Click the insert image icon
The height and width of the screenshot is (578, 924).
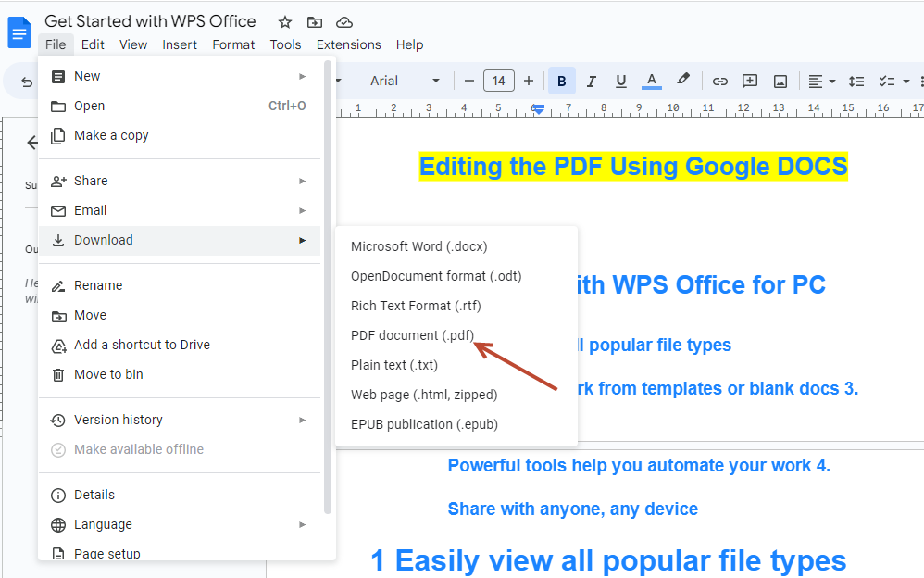780,82
